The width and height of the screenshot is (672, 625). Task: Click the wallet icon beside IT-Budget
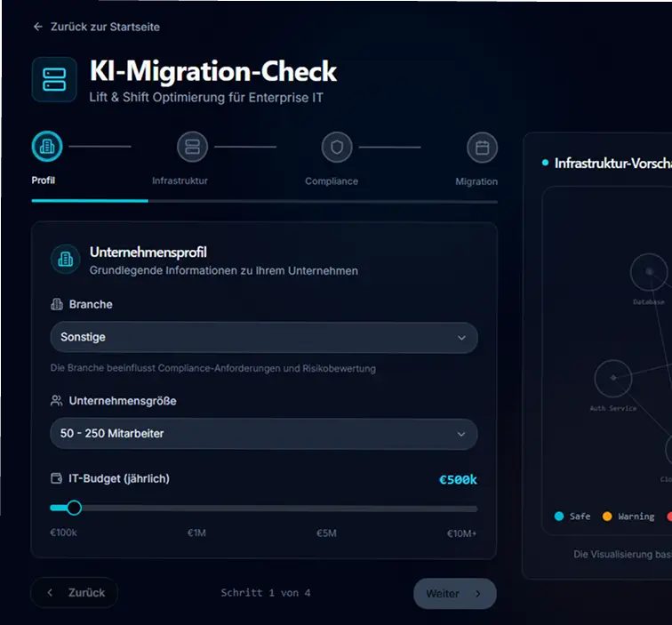click(57, 478)
